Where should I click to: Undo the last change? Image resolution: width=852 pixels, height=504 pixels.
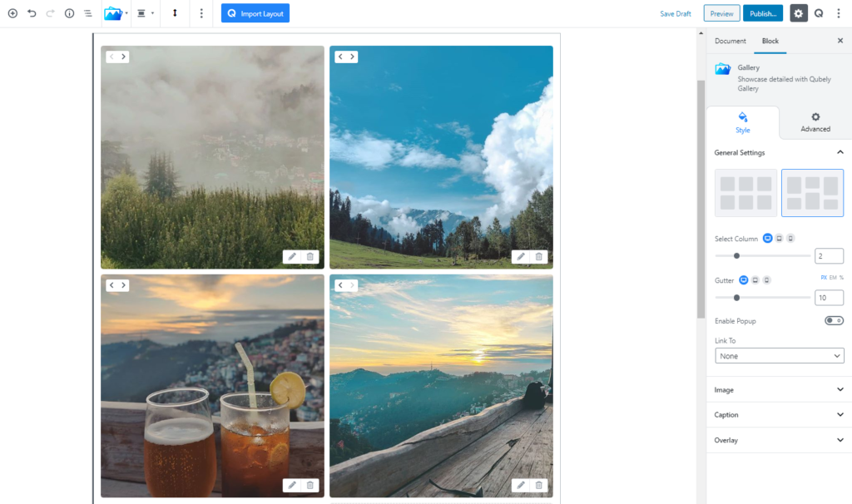pyautogui.click(x=32, y=13)
